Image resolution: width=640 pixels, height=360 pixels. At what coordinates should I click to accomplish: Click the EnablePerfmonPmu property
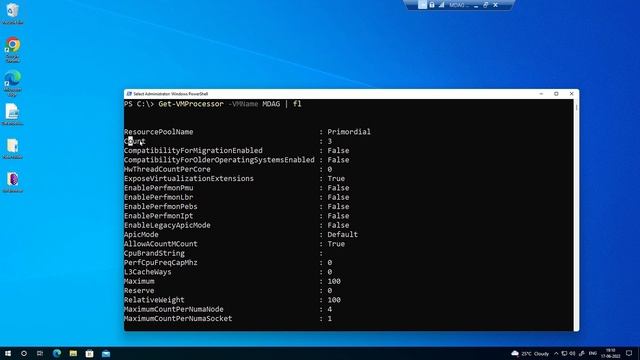(158, 188)
